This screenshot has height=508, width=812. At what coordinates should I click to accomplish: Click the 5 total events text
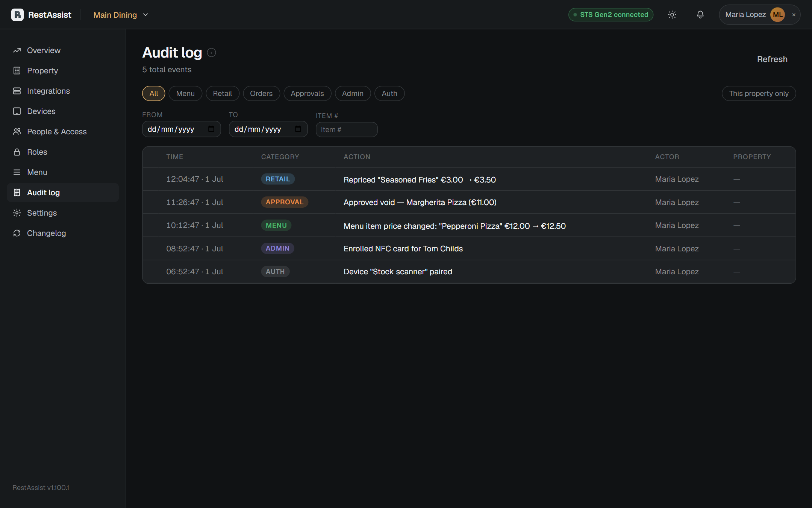click(167, 70)
